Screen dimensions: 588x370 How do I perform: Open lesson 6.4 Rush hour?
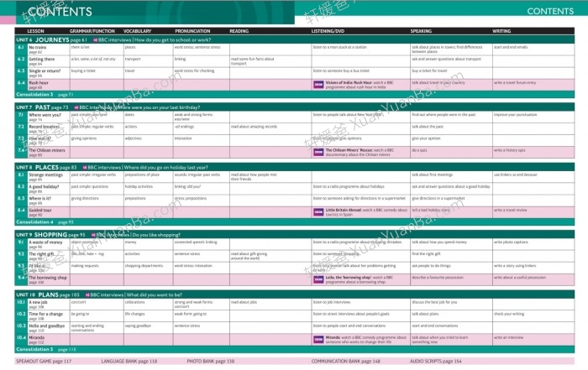pyautogui.click(x=39, y=84)
